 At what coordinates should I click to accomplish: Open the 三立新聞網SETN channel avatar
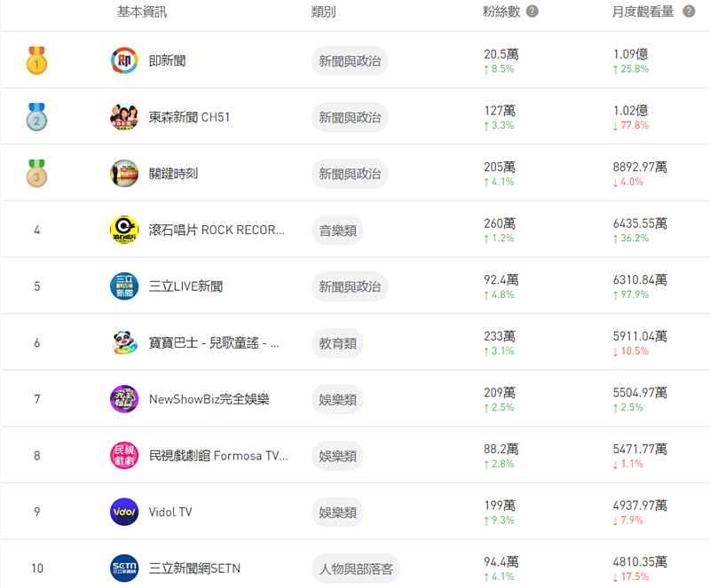tap(124, 568)
